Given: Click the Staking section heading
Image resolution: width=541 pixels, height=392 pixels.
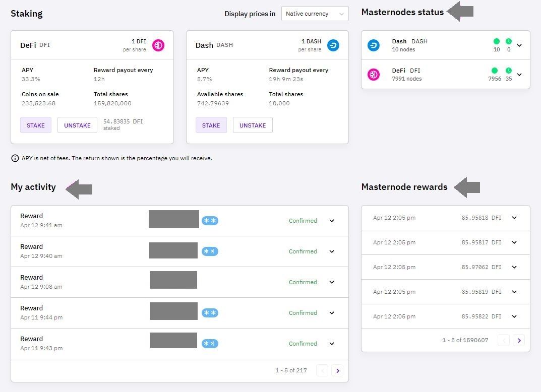Looking at the screenshot, I should (x=27, y=14).
